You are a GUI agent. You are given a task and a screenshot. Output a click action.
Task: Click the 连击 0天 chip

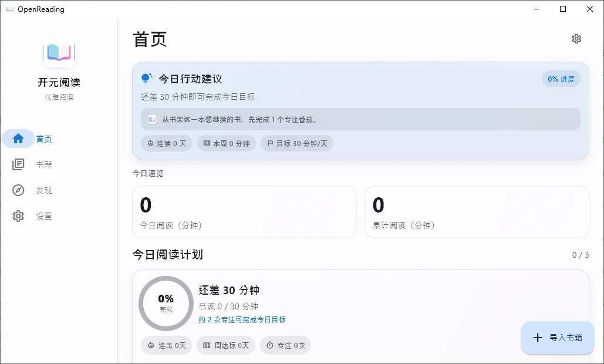pos(167,346)
